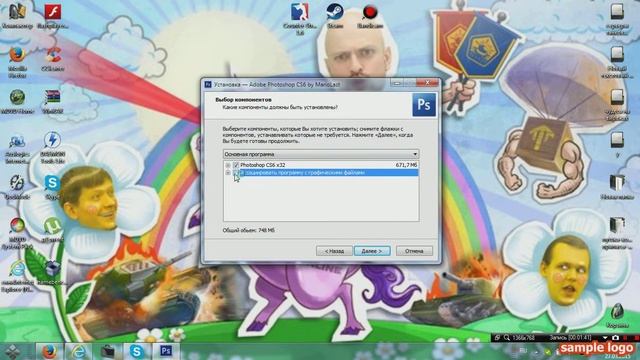This screenshot has width=640, height=360.
Task: Open the Bandicam desktop shortcut
Action: click(370, 16)
